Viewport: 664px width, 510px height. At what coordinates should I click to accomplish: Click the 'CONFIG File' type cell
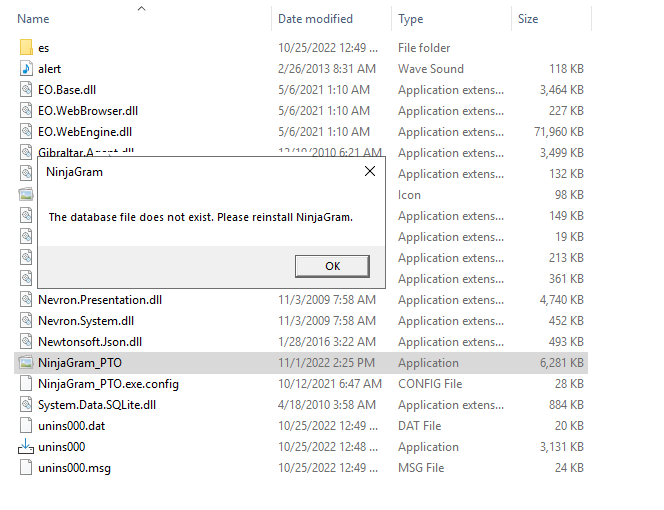(x=430, y=384)
